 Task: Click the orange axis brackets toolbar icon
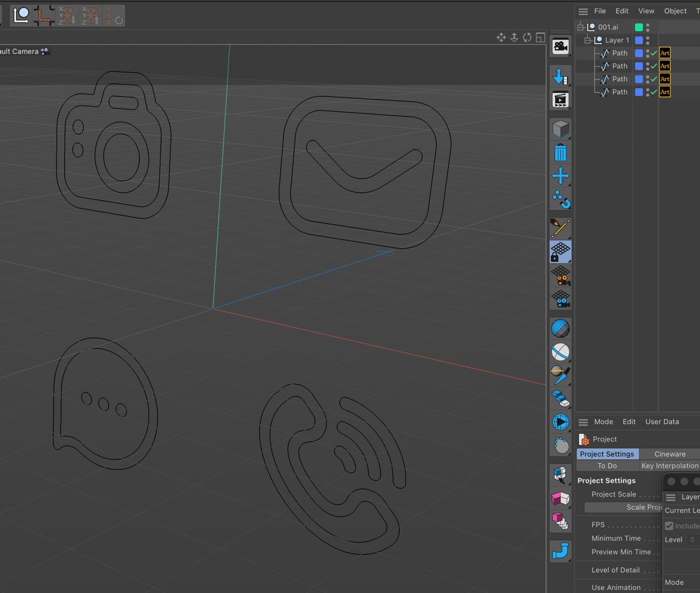click(x=44, y=15)
